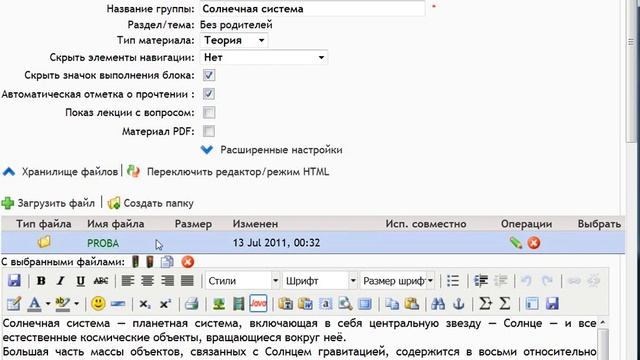This screenshot has height=360, width=640.
Task: Click the Bold formatting icon
Action: coord(41,281)
